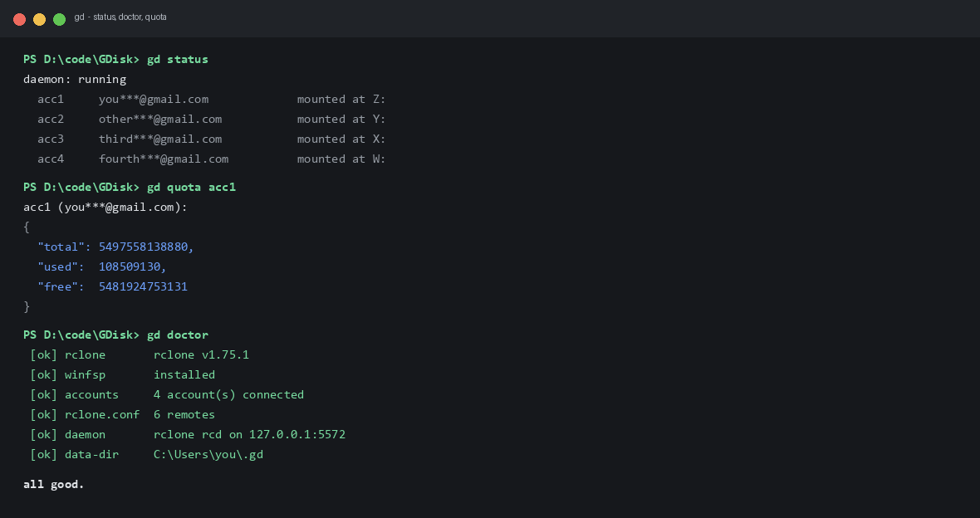Click the red close window dot
Image resolution: width=980 pixels, height=518 pixels.
coord(19,19)
